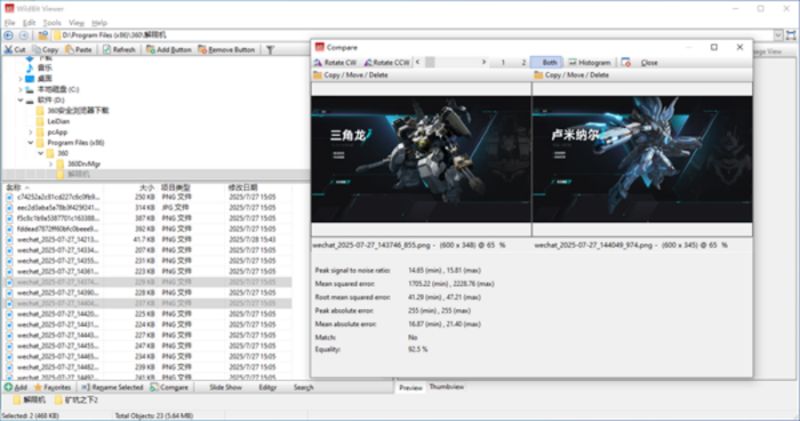Show only image 2 in Compare
Viewport: 800px width, 421px height.
(523, 62)
